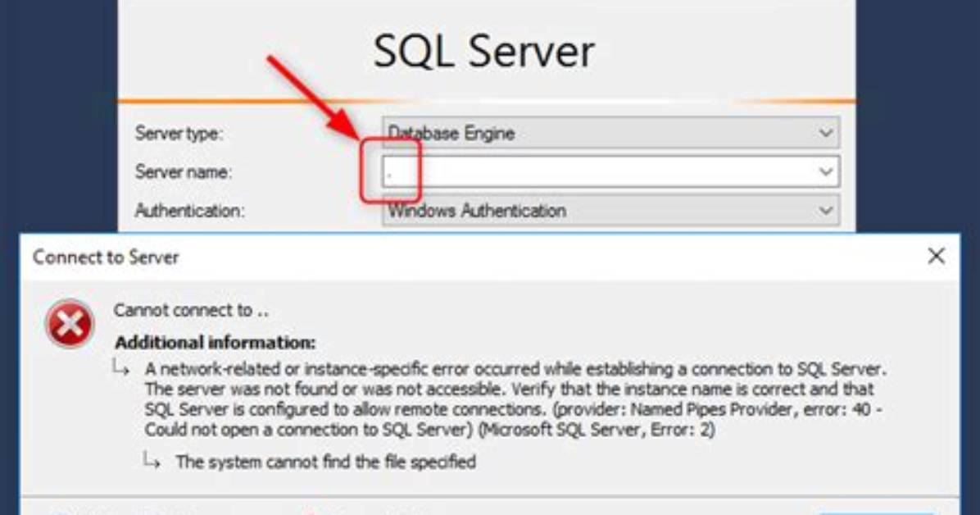The image size is (980, 515).
Task: Click the Authentication label
Action: click(189, 210)
